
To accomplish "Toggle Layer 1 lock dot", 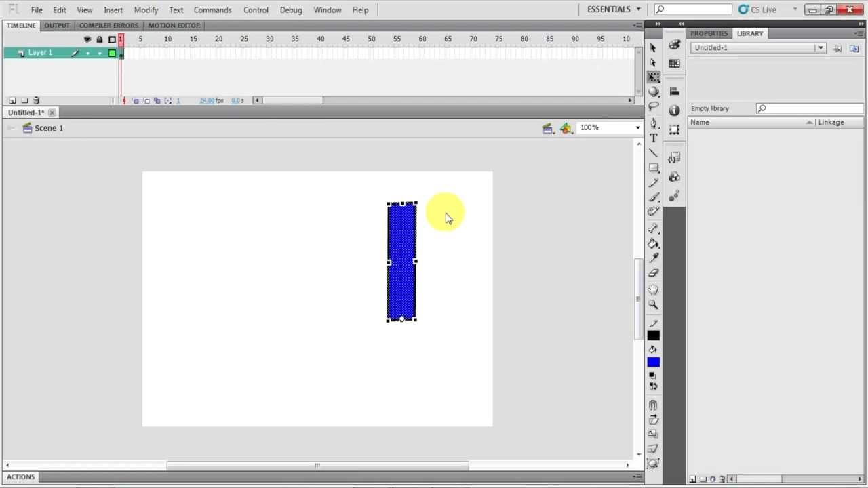I will coord(100,53).
